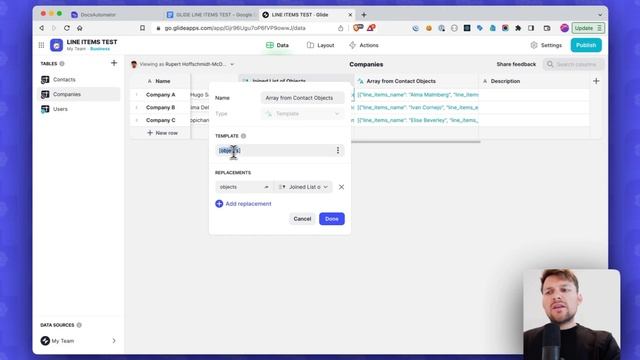Open the Type dropdown showing Template

point(302,113)
